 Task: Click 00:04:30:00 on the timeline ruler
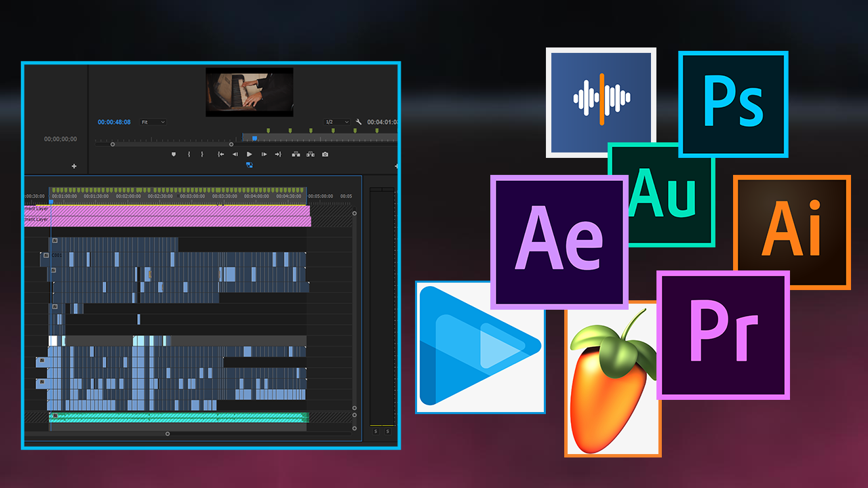click(x=288, y=196)
